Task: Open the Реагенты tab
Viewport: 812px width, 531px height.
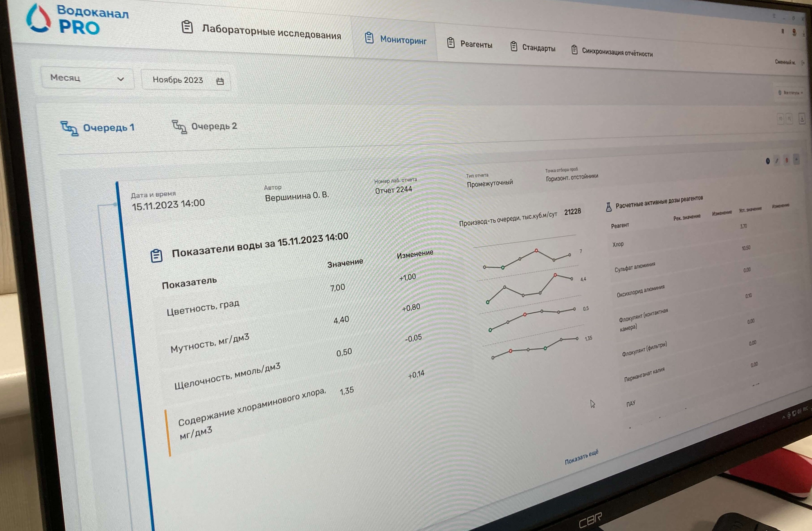Action: coord(469,44)
